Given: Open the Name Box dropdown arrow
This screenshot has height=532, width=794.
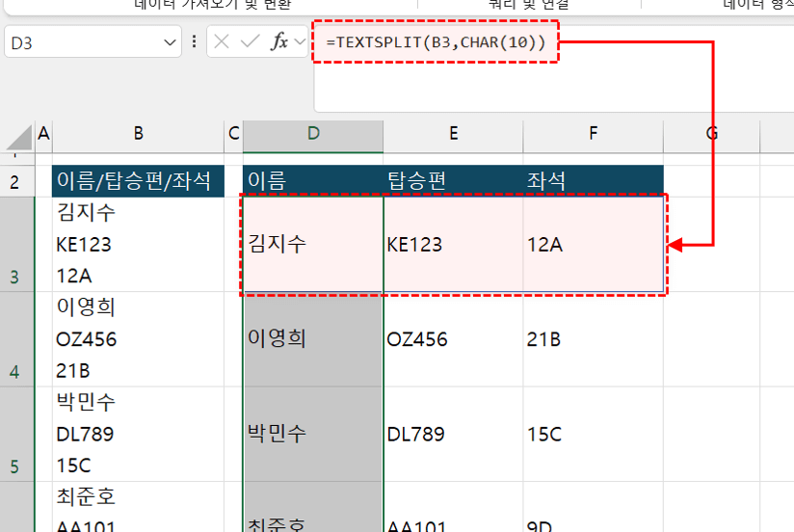Looking at the screenshot, I should (170, 42).
